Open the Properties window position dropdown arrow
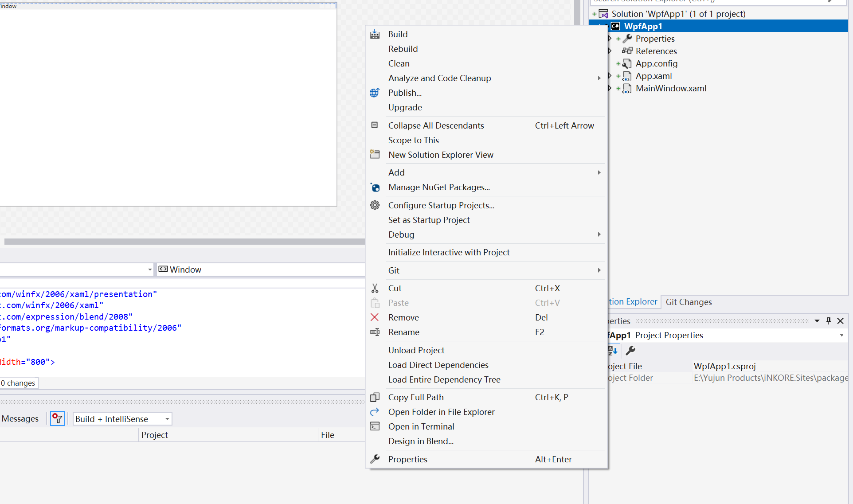This screenshot has width=853, height=504. [817, 320]
